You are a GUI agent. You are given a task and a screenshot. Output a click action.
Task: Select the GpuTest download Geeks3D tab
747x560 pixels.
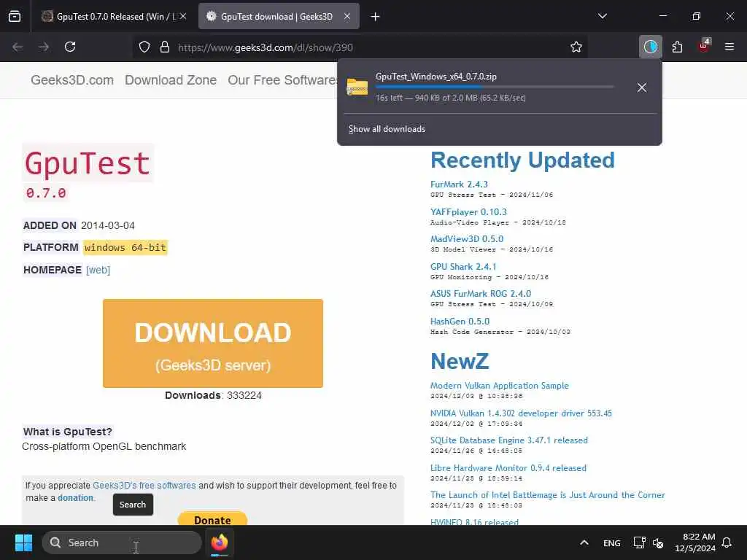(278, 17)
